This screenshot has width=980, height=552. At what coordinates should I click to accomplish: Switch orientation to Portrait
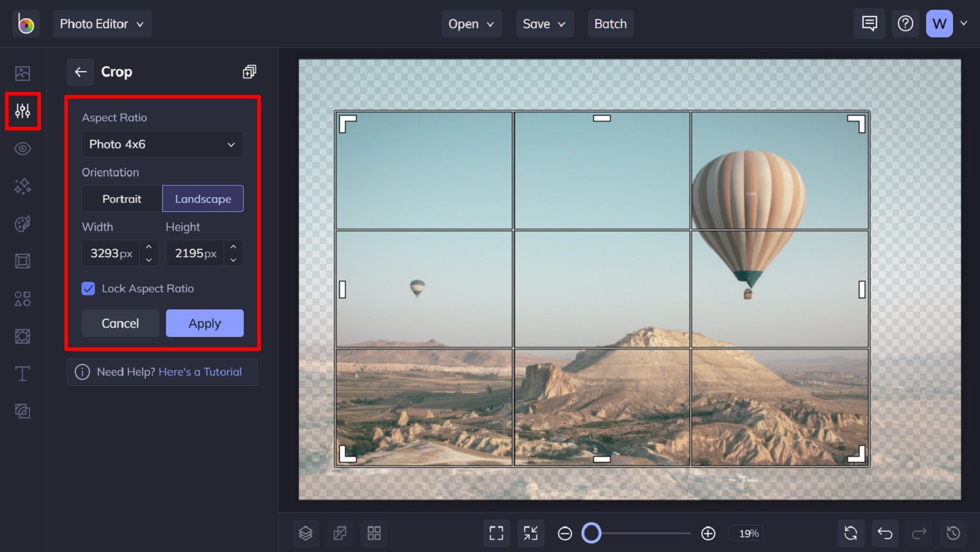[x=121, y=198]
